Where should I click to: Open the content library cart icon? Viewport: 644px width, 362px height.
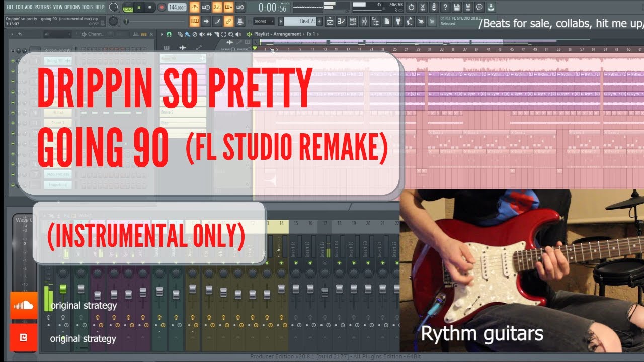click(432, 21)
